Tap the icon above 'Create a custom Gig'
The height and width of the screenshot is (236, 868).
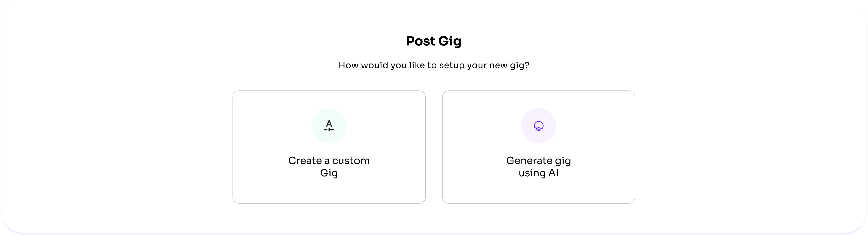329,126
